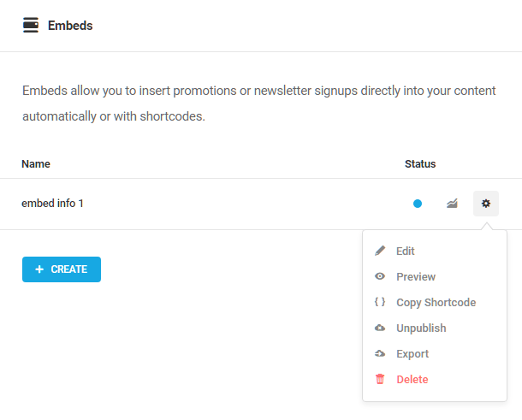Click the Embeds header icon
Viewport: 522px width, 420px height.
coord(31,26)
